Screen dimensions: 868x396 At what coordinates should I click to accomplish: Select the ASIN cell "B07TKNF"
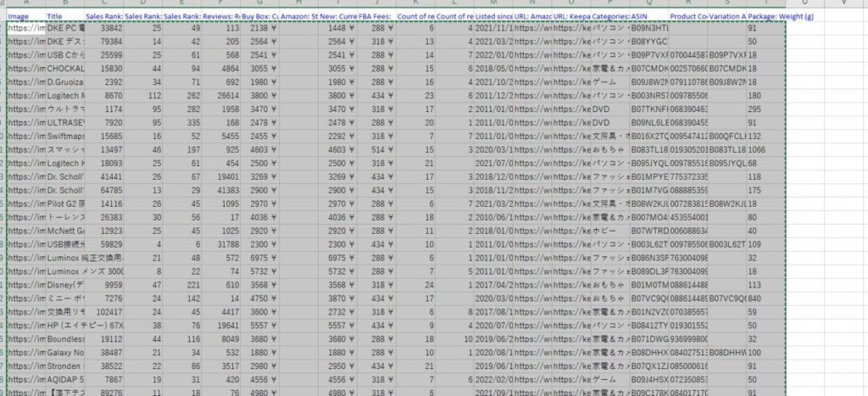tap(648, 109)
